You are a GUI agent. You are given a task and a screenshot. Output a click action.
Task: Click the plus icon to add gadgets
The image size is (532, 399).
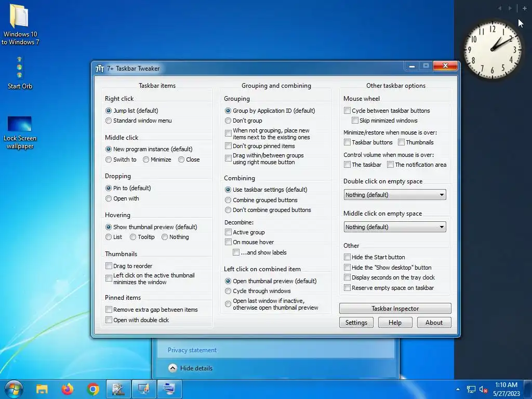click(525, 8)
